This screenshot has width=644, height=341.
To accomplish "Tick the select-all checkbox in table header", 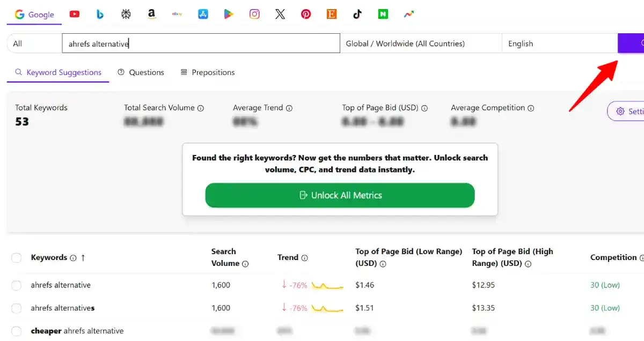I will pos(17,258).
